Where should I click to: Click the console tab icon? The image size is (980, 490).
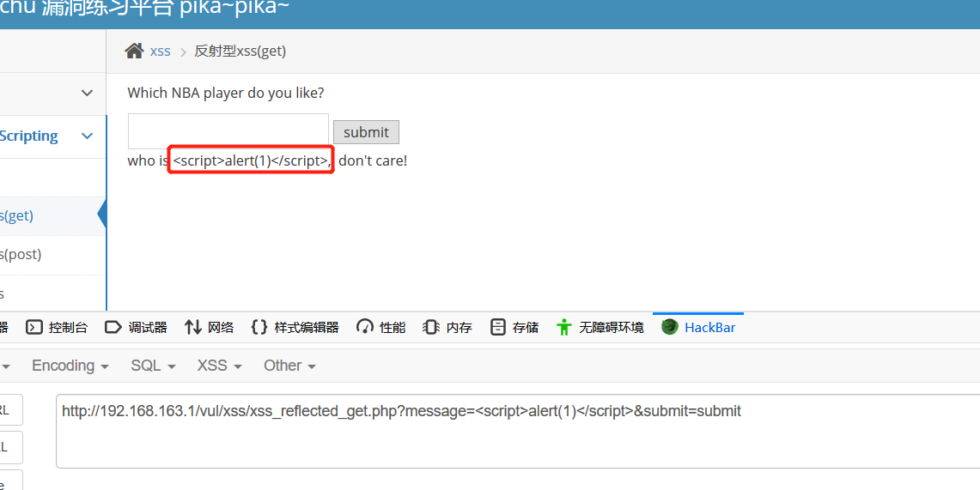click(x=33, y=327)
